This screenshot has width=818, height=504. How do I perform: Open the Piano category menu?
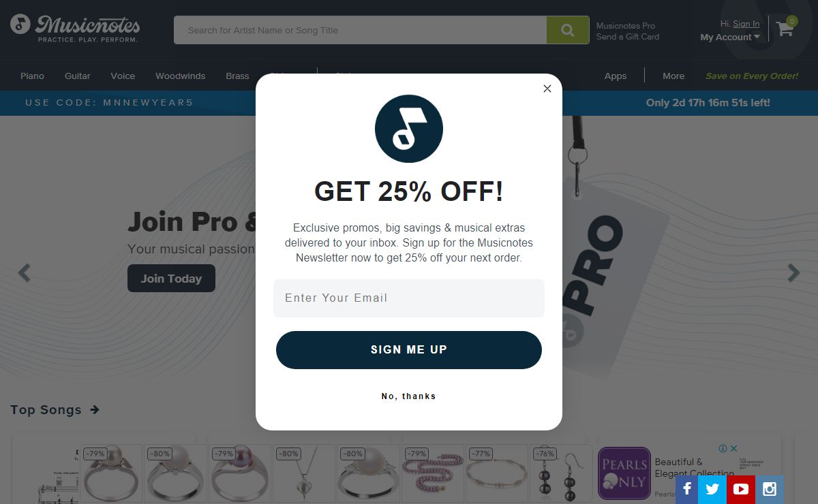tap(32, 76)
